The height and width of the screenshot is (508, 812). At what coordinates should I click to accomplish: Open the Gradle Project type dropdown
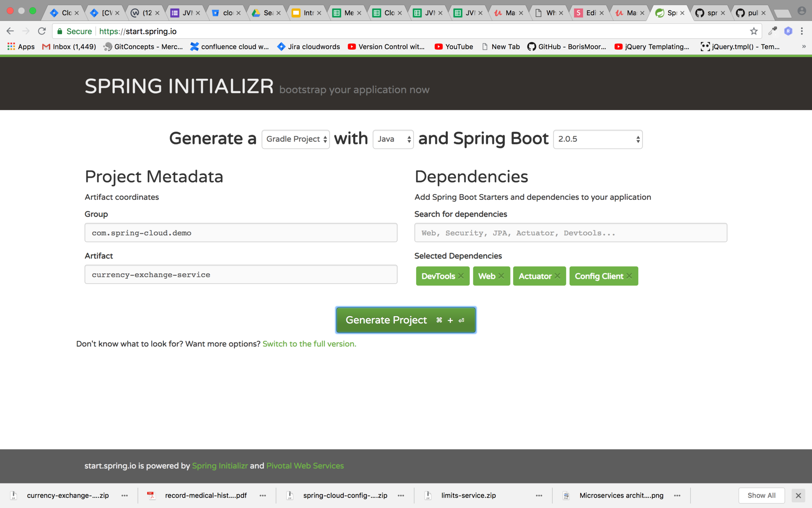(x=295, y=139)
